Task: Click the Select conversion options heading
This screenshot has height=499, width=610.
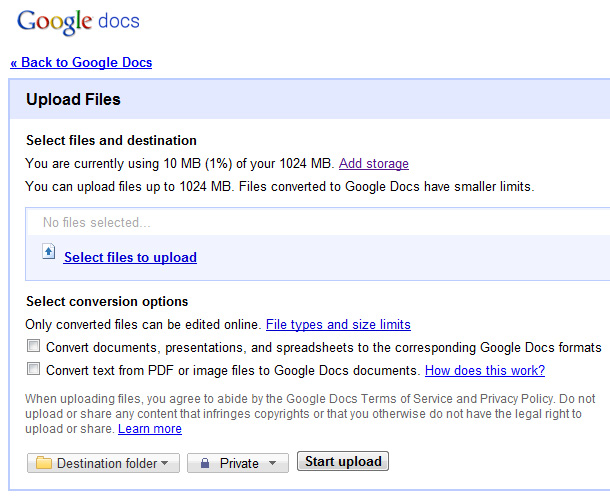Action: pyautogui.click(x=107, y=301)
